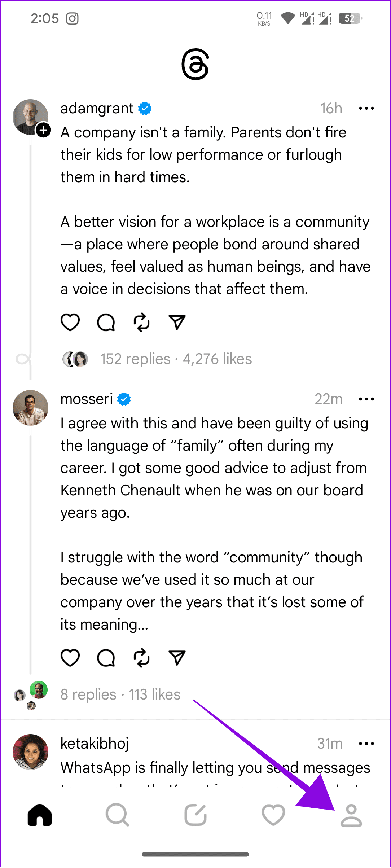Switch to the Search tab
This screenshot has height=868, width=391.
[x=117, y=815]
